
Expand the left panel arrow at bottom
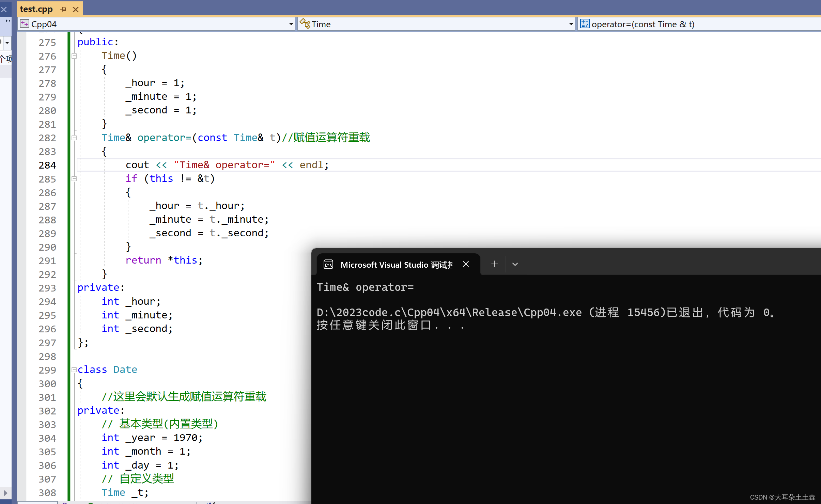pos(5,493)
